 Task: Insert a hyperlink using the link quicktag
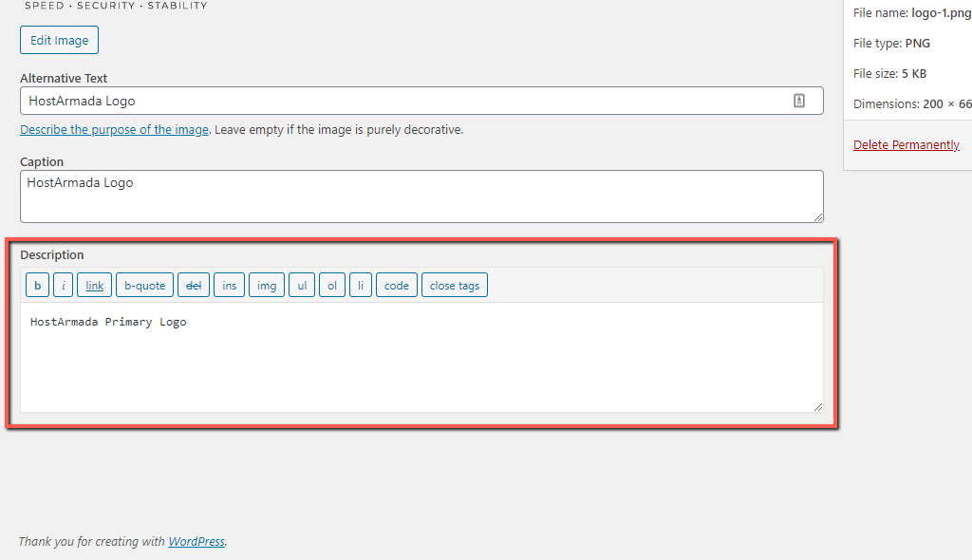pos(94,286)
